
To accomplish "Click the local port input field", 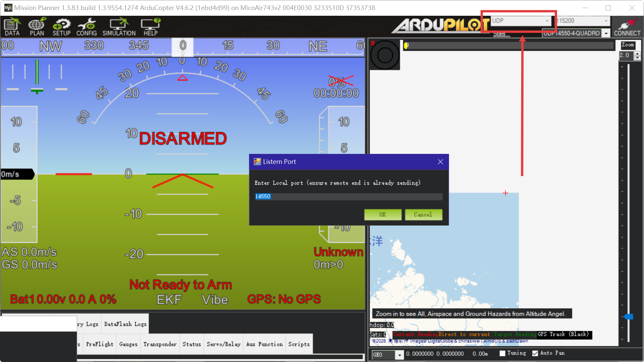I will click(348, 197).
